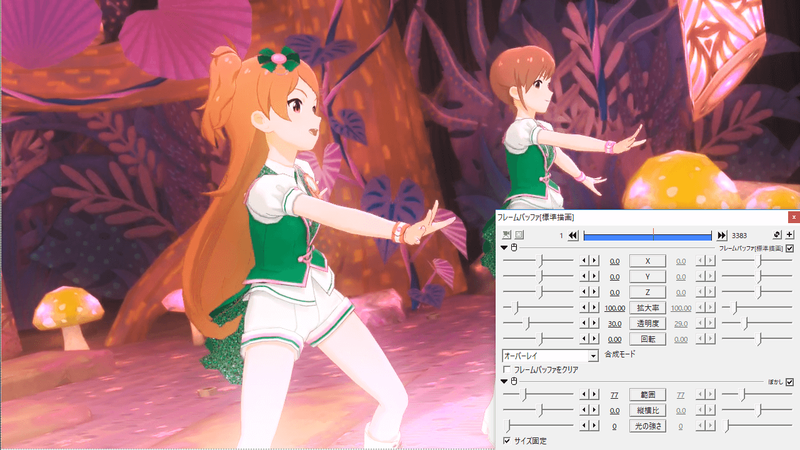Click the Y parameter button
Viewport: 800px width, 450px height.
click(647, 277)
